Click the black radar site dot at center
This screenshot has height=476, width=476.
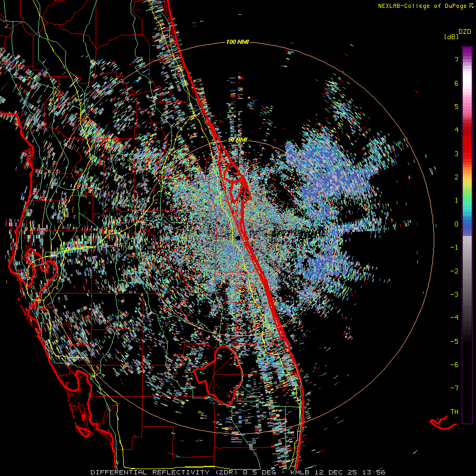coord(237,237)
